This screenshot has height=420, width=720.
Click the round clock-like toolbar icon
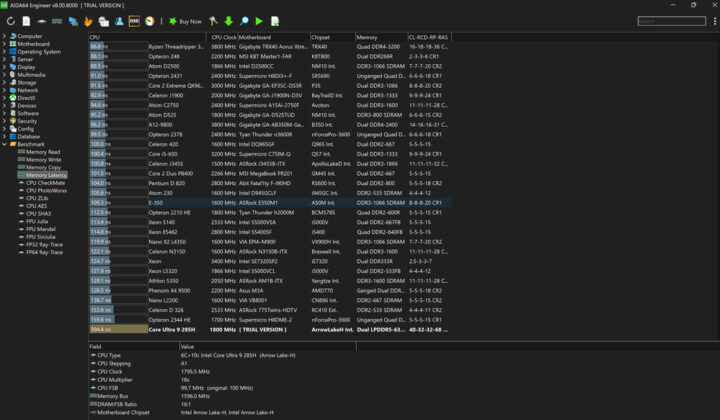point(150,21)
